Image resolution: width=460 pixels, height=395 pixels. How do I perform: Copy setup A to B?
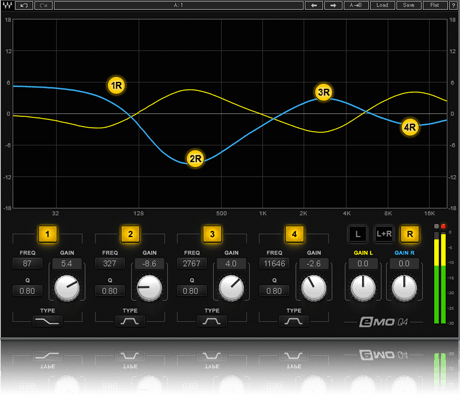pos(356,5)
